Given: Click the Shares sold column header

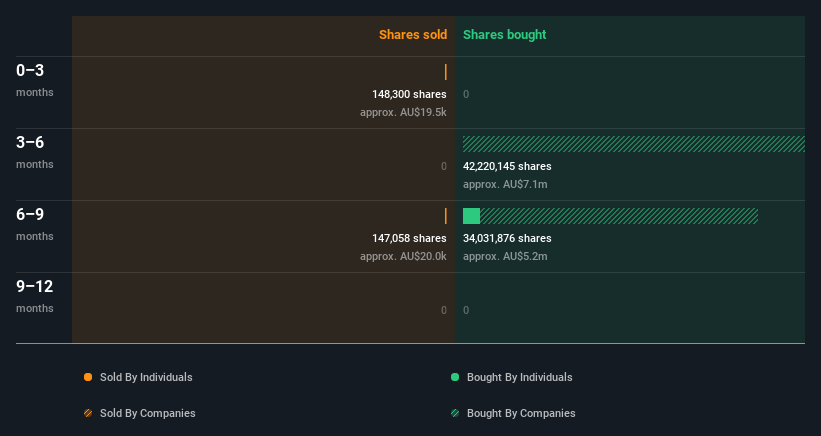Looking at the screenshot, I should pyautogui.click(x=413, y=35).
